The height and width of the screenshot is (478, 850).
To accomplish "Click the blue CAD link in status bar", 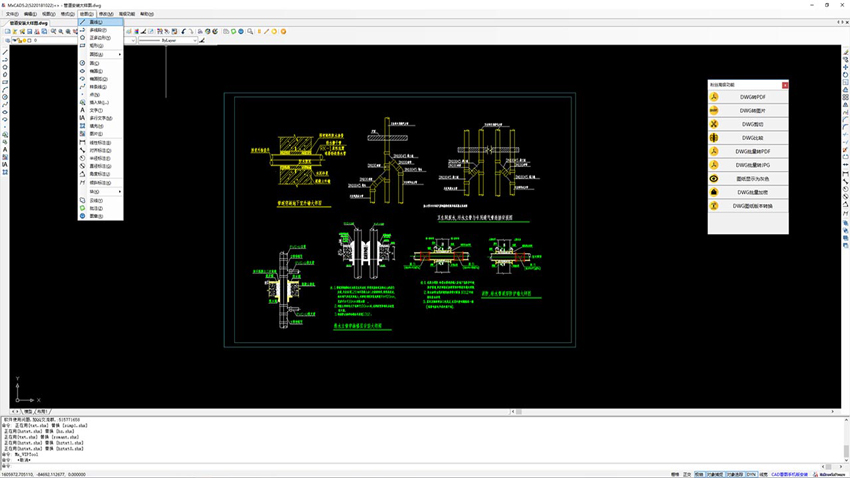I will pyautogui.click(x=789, y=474).
